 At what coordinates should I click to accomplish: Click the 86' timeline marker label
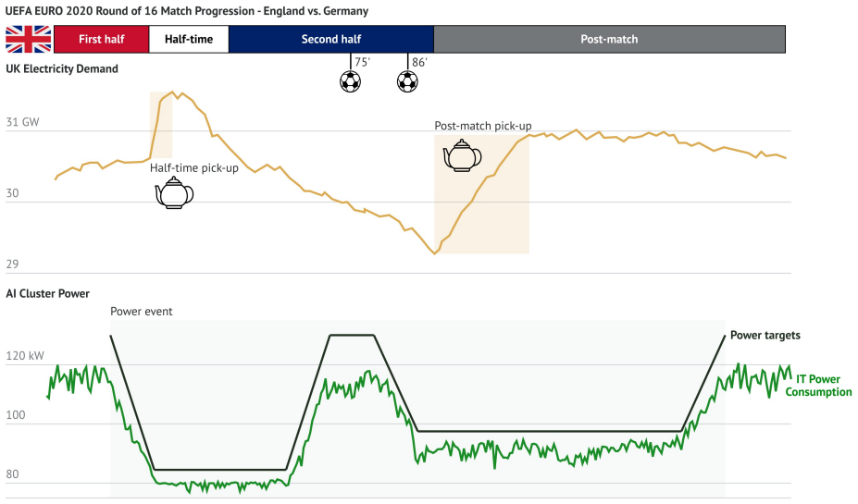click(419, 62)
